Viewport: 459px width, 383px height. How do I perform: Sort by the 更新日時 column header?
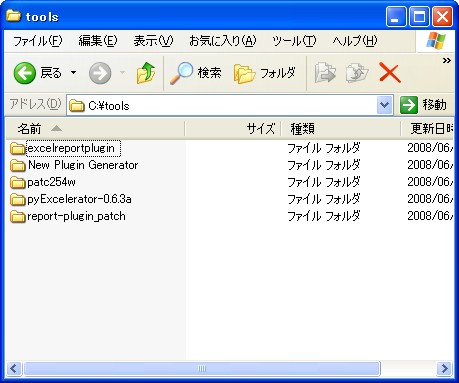pyautogui.click(x=427, y=129)
